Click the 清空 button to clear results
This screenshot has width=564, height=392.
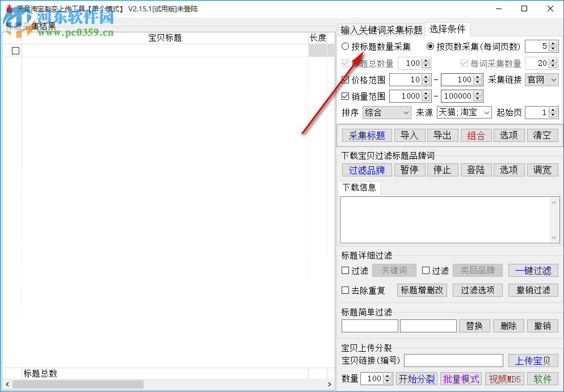point(542,135)
